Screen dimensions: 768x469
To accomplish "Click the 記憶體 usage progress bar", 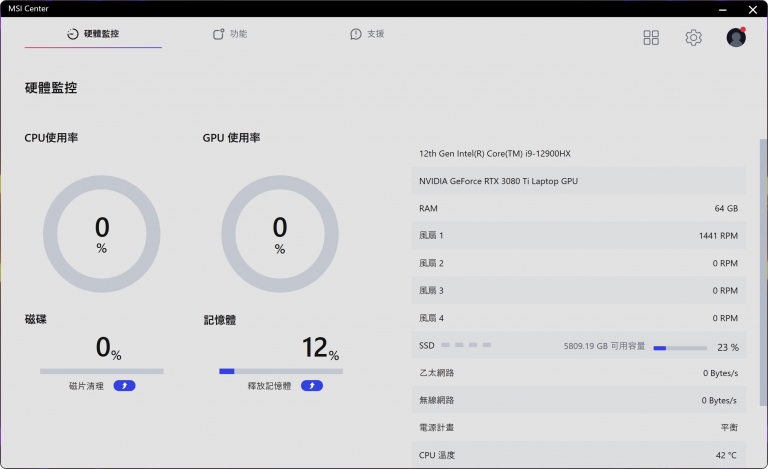I will click(x=281, y=372).
